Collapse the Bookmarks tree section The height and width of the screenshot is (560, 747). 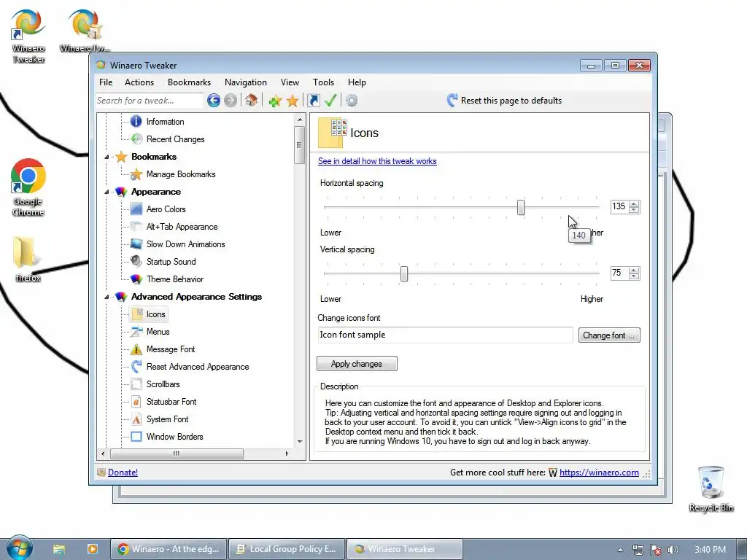[x=107, y=157]
